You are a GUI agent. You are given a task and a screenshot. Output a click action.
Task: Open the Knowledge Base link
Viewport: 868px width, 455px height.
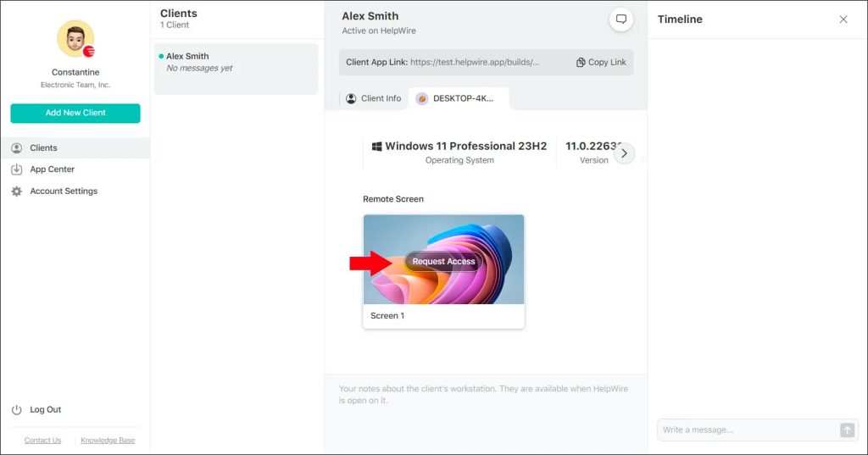click(x=108, y=441)
